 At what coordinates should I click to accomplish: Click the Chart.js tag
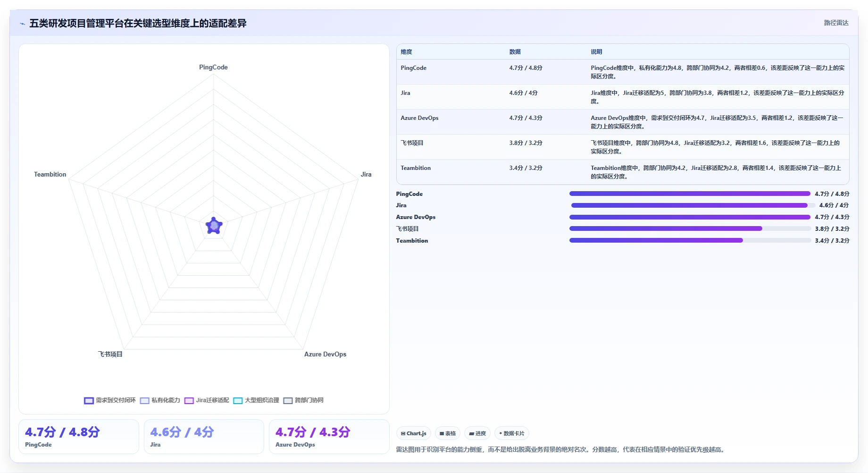[x=414, y=433]
